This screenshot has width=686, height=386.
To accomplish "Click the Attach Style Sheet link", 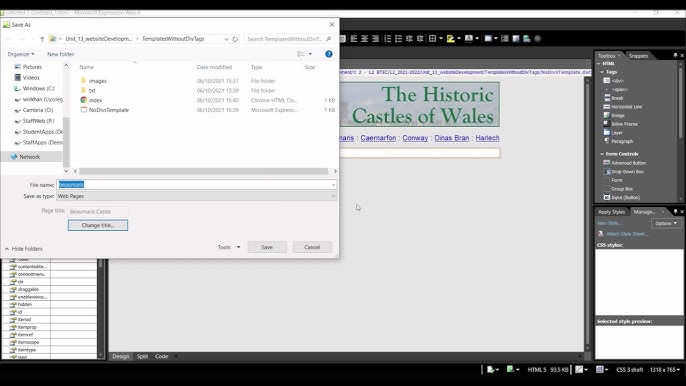I will click(626, 234).
